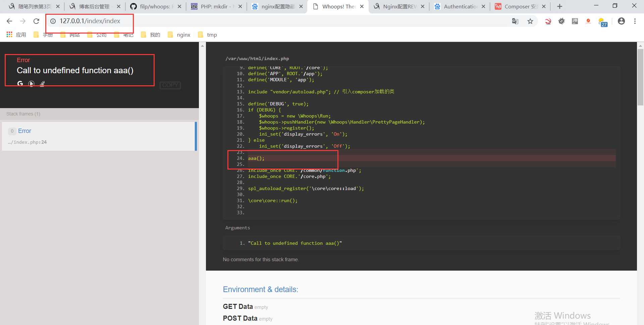The width and height of the screenshot is (644, 325).
Task: Open the 网站 bookmarks folder
Action: point(70,35)
